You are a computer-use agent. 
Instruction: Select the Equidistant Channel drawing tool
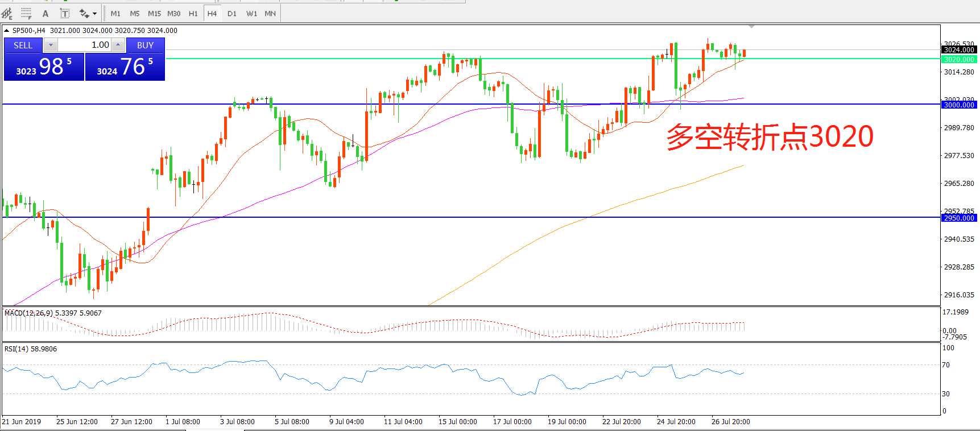click(x=7, y=13)
